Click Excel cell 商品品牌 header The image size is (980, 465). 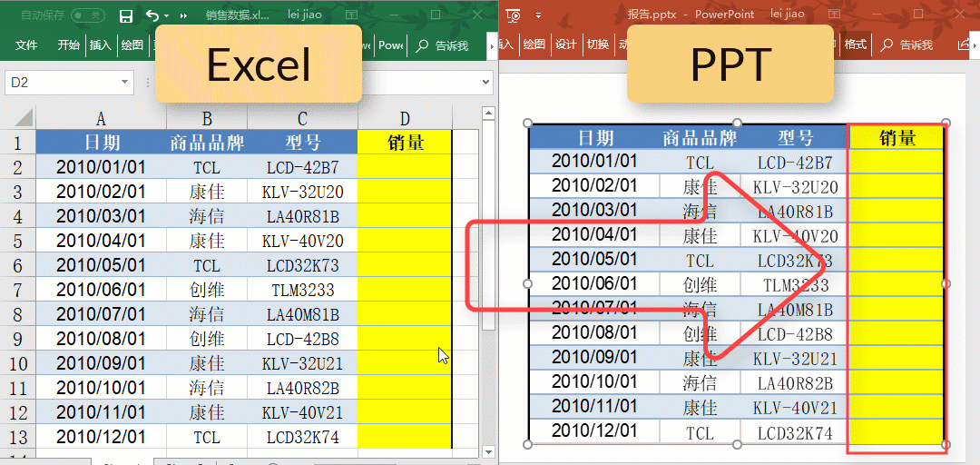[207, 143]
